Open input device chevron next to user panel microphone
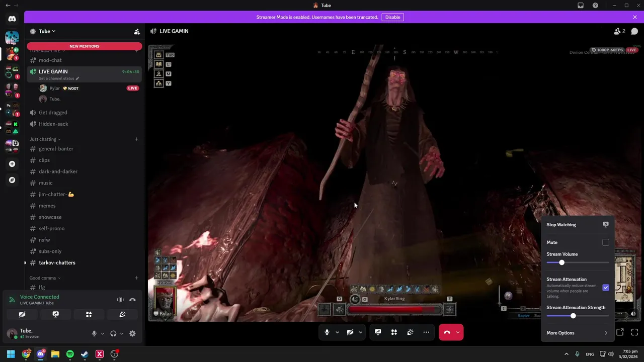Viewport: 644px width, 362px height. pyautogui.click(x=103, y=333)
